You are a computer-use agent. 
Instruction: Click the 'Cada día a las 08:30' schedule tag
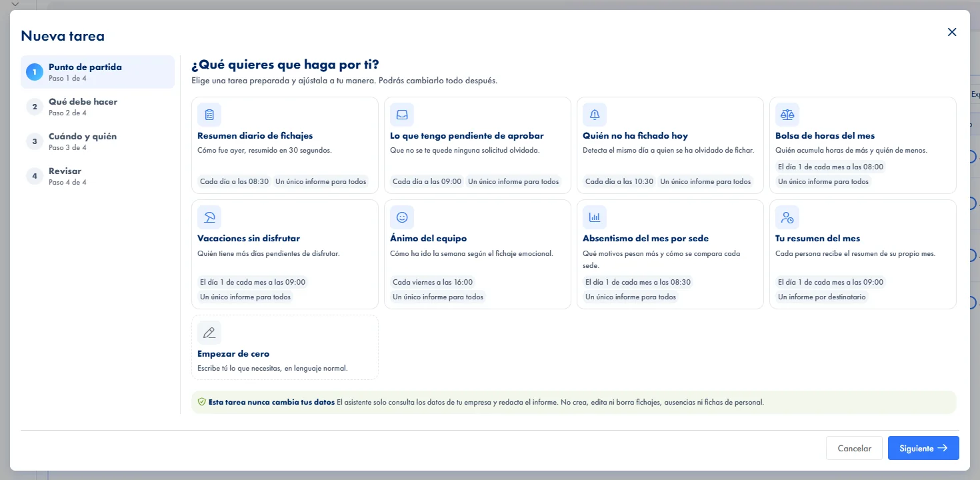pos(235,181)
